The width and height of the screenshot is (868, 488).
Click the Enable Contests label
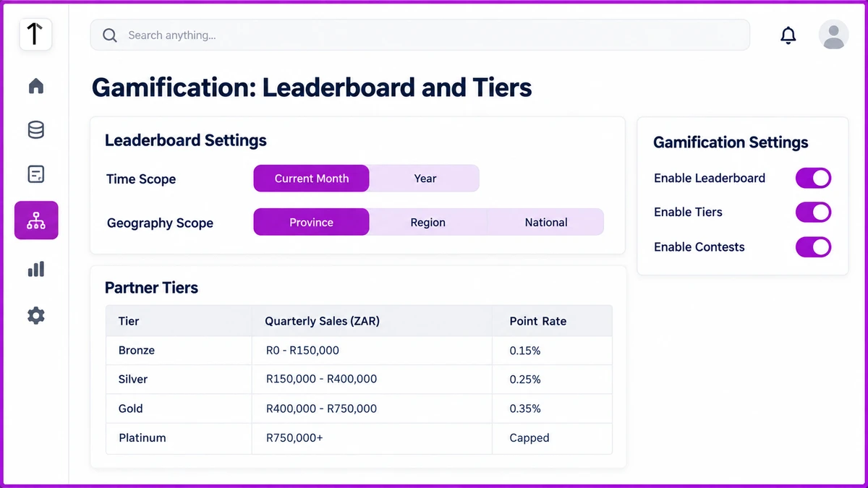[699, 247]
